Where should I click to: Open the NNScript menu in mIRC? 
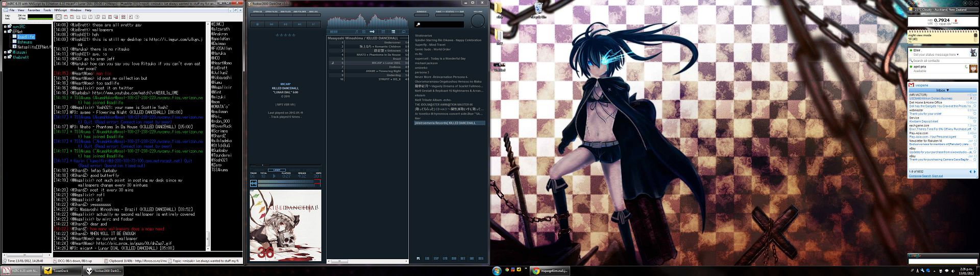click(x=60, y=10)
